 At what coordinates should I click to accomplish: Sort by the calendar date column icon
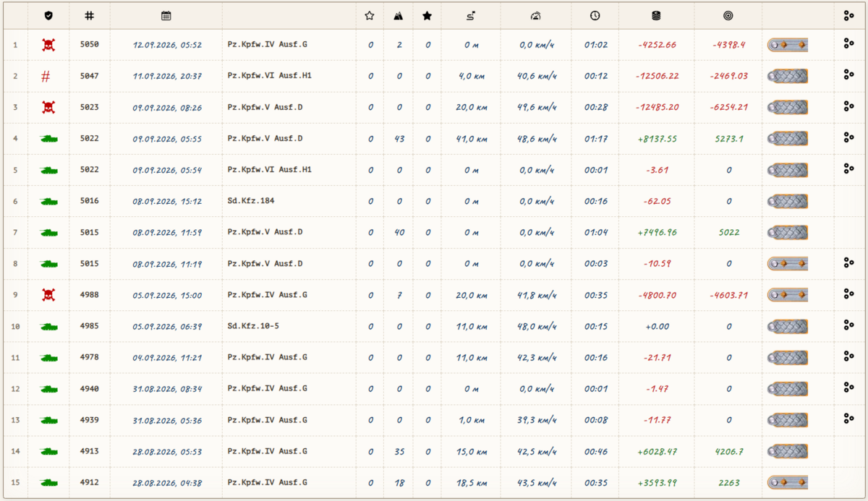click(x=166, y=15)
